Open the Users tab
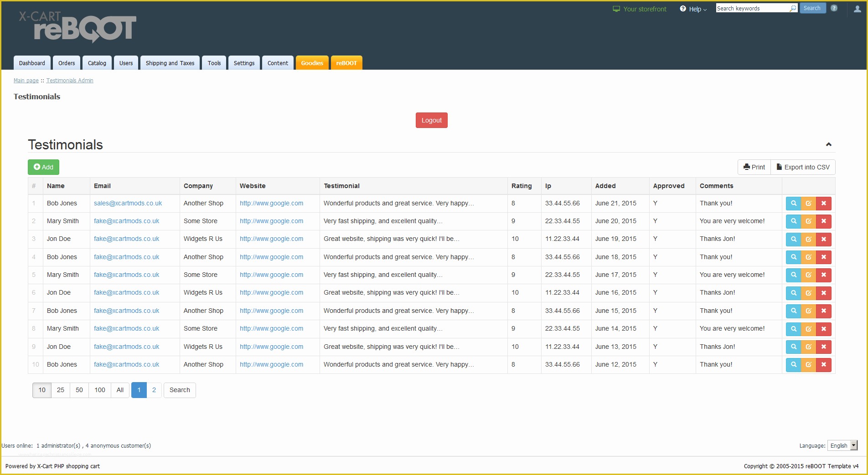Screen dimensions: 868x475 tap(126, 63)
